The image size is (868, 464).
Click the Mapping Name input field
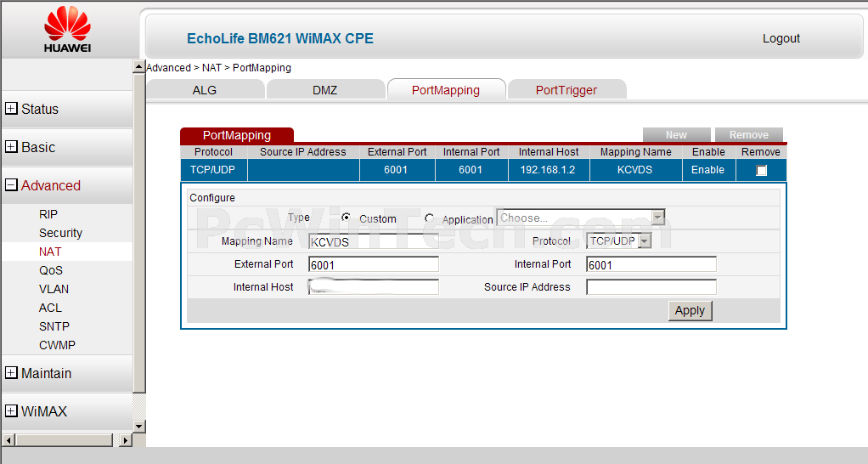click(374, 241)
